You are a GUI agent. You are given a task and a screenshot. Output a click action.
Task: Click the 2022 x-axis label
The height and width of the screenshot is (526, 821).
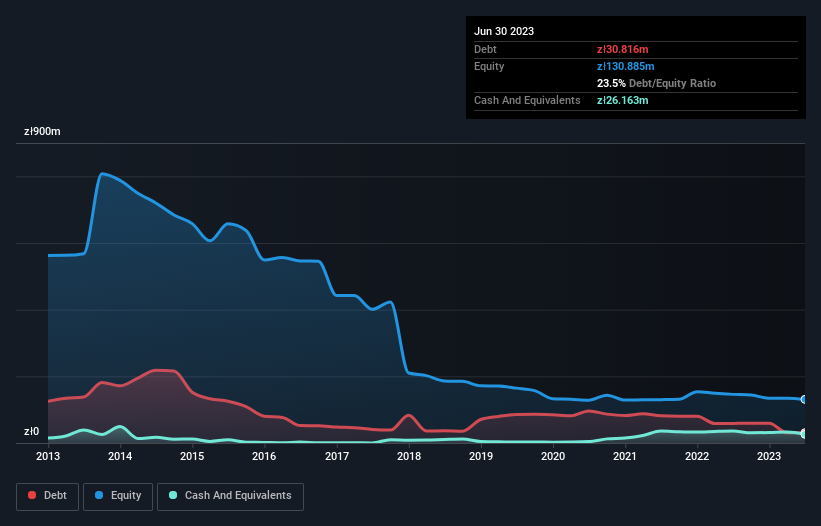697,456
